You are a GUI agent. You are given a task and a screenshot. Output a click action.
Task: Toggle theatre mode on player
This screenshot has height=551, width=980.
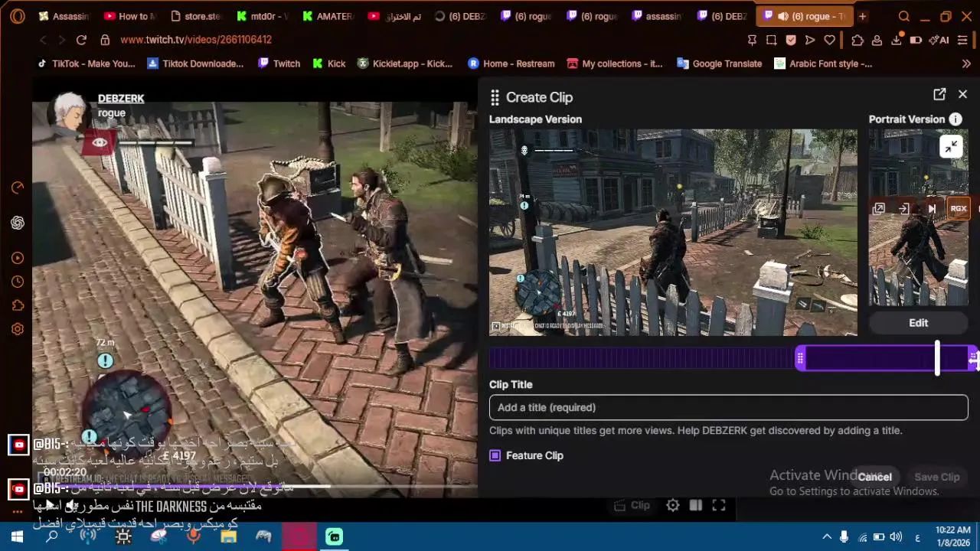coord(695,505)
